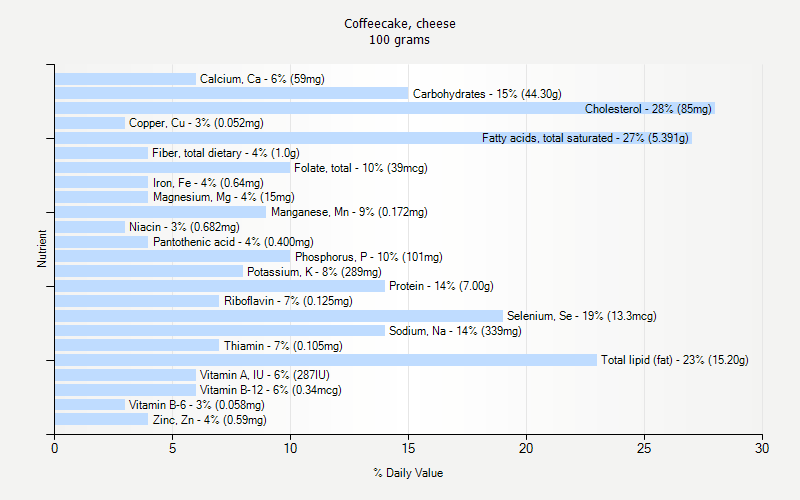800x500 pixels.
Task: Click the x-axis tick label "25"
Action: (644, 448)
